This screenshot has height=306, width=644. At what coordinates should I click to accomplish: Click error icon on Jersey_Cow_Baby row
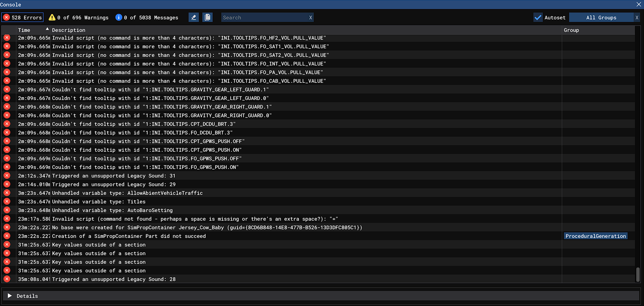(7, 227)
